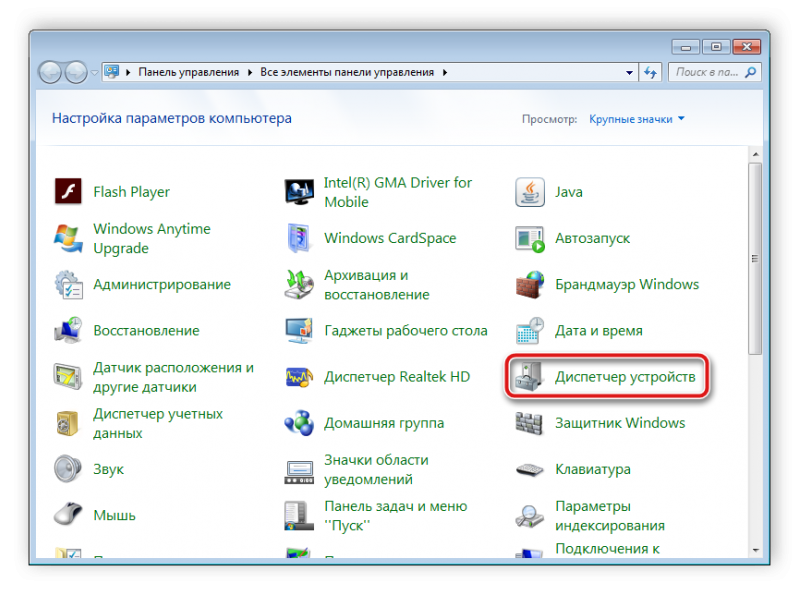
Task: Open the Домашняя группа link
Action: [x=384, y=423]
